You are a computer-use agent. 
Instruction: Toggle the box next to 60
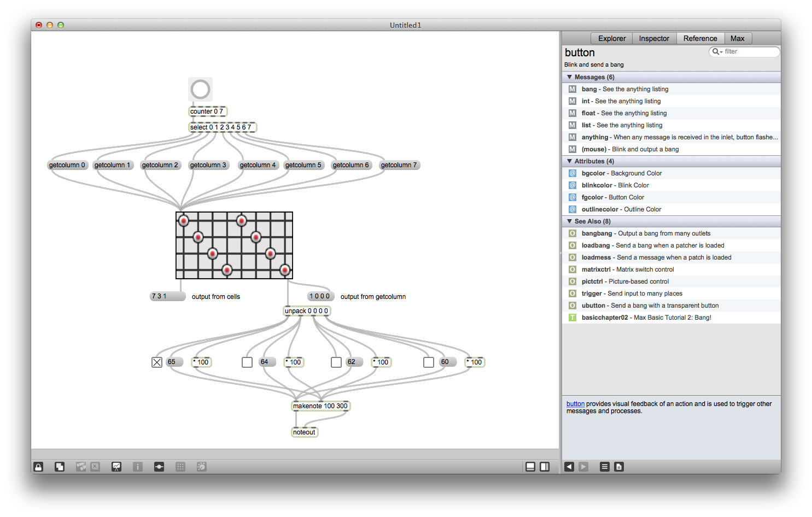coord(429,362)
